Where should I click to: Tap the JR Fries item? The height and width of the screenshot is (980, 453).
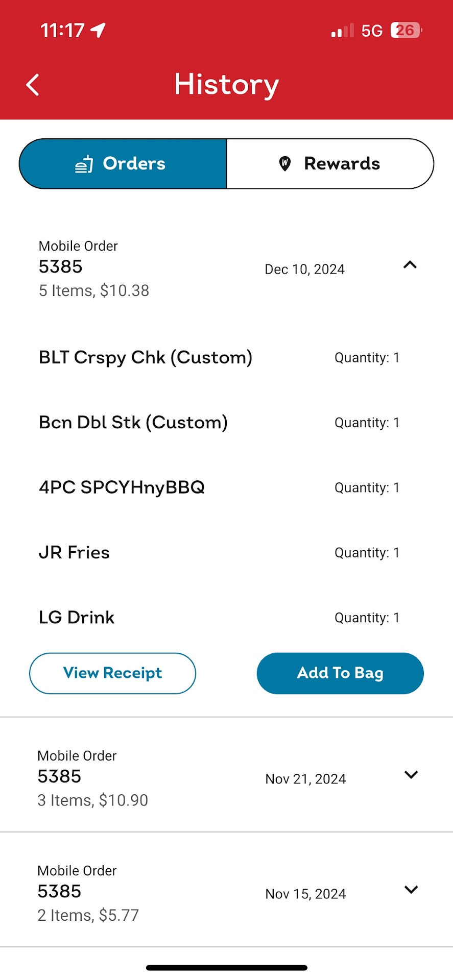75,553
